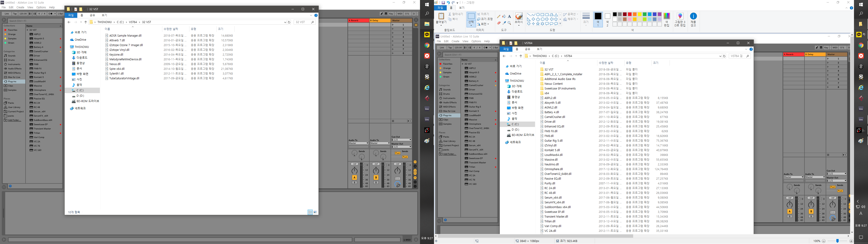Open 파일 menu in Paint
This screenshot has width=868, height=244.
440,8
